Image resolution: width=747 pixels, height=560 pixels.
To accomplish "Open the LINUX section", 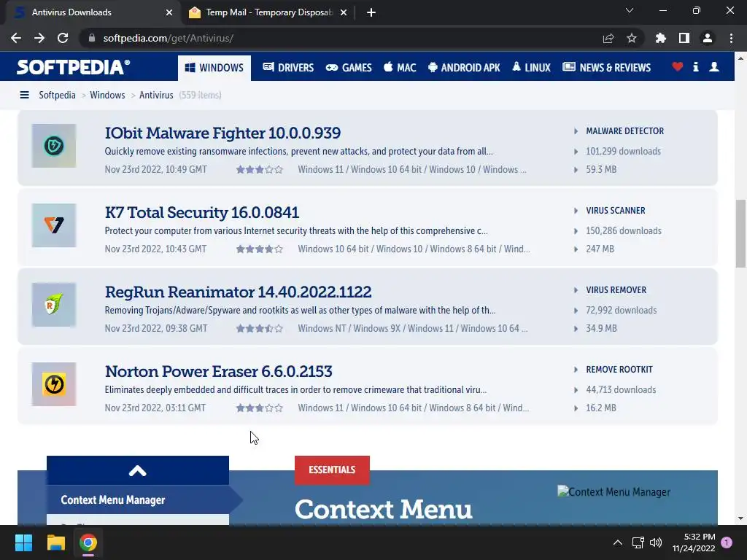I will tap(531, 68).
